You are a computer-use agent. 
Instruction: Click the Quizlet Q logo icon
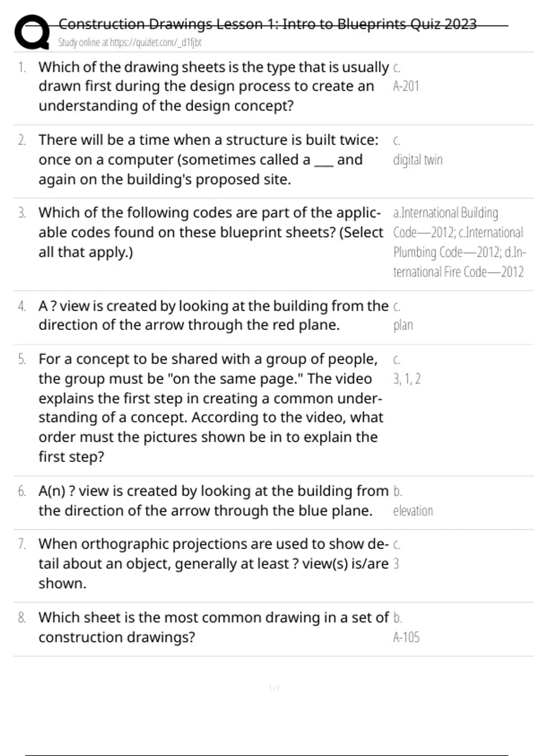coord(31,32)
